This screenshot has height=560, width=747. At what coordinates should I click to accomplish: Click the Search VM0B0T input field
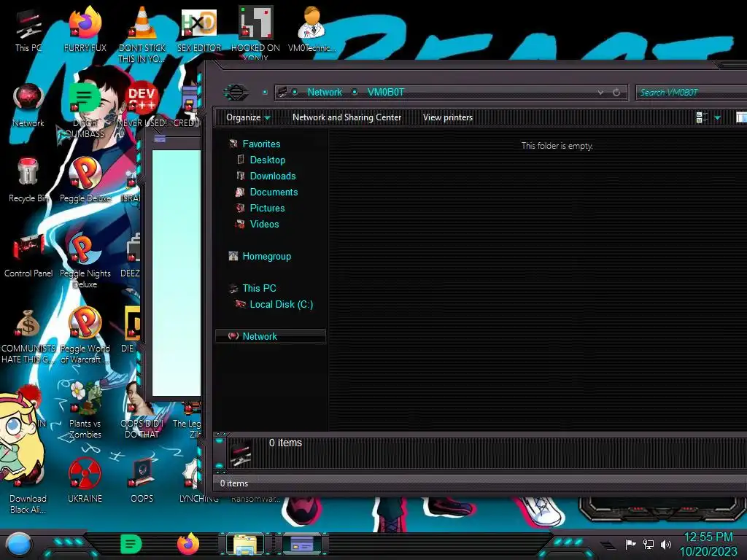(692, 93)
